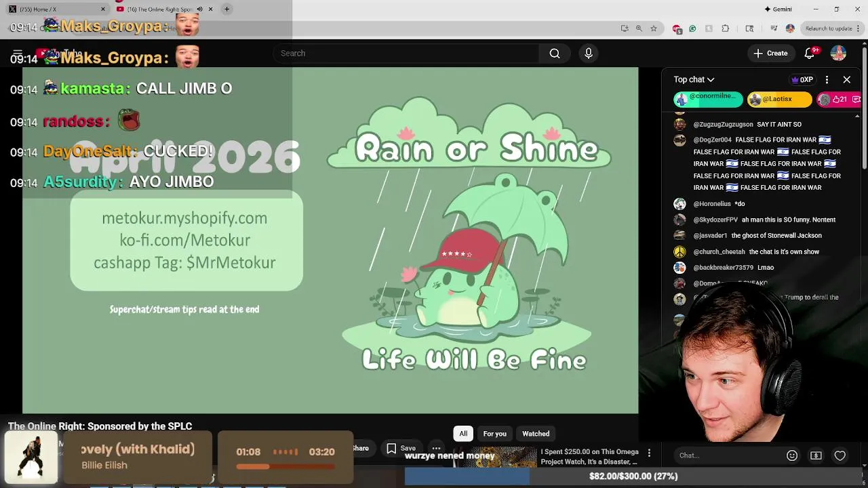Click 'ko-fi.com/Metokur' text in video
The image size is (868, 488).
(x=185, y=241)
